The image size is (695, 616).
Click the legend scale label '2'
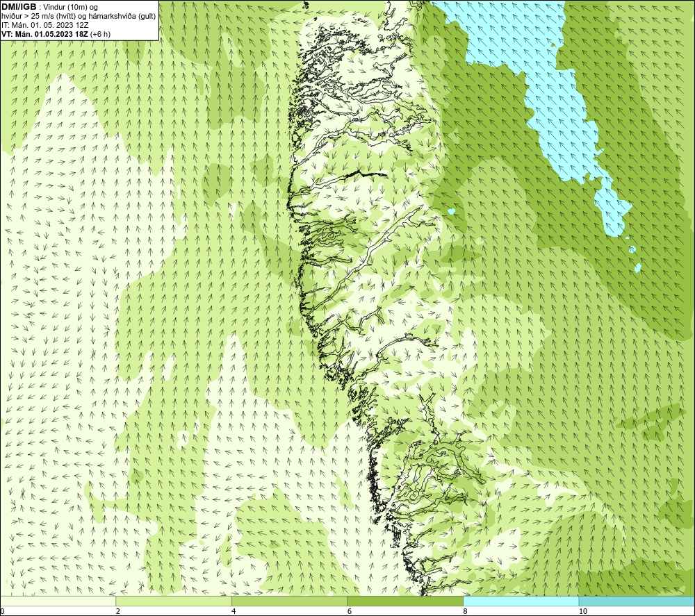pos(117,612)
